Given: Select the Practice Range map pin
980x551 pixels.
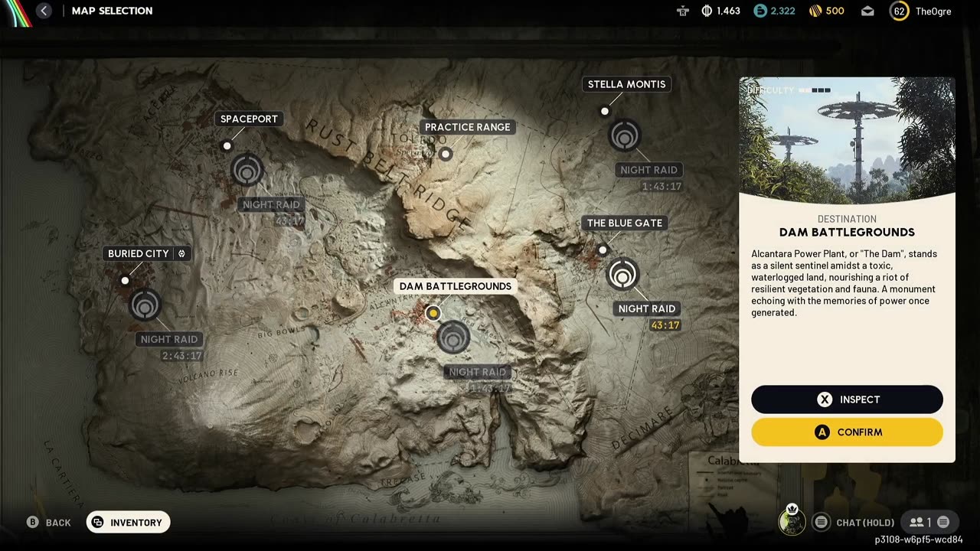Looking at the screenshot, I should point(446,154).
